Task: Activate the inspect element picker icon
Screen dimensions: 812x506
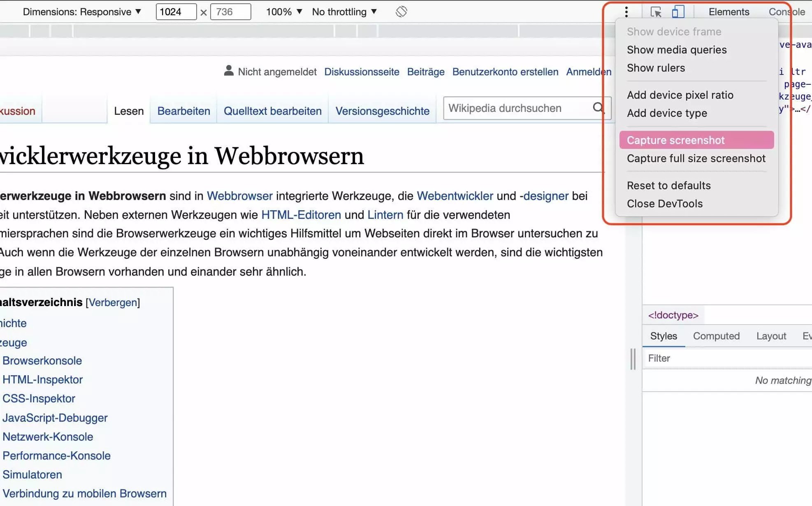Action: point(656,12)
